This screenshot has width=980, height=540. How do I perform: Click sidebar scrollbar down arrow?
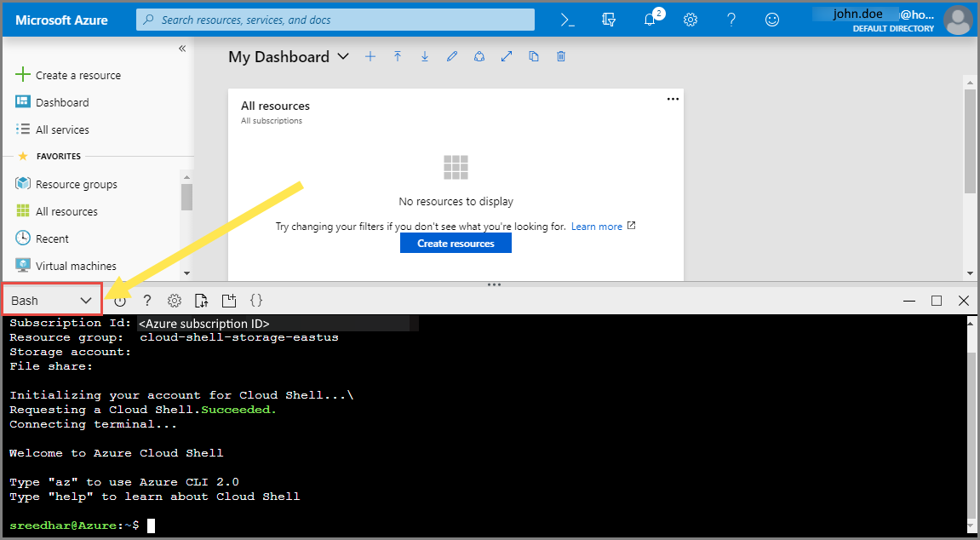click(186, 273)
